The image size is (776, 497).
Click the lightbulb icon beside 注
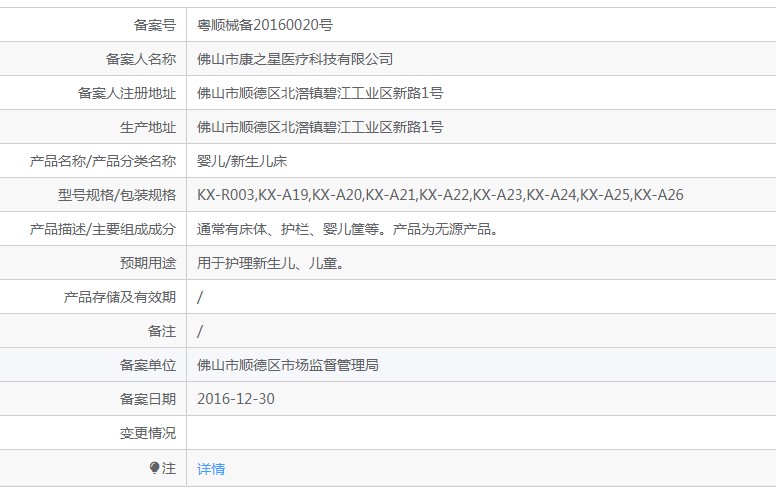coord(154,468)
